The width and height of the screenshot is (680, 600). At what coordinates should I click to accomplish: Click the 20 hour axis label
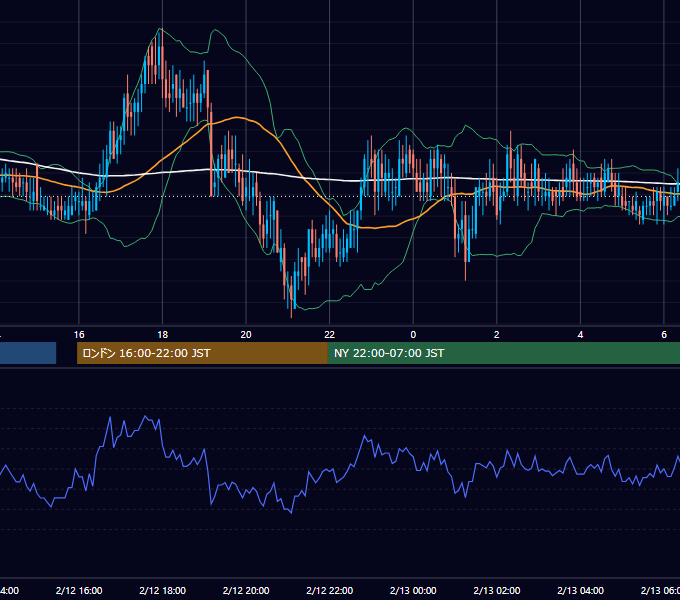246,335
